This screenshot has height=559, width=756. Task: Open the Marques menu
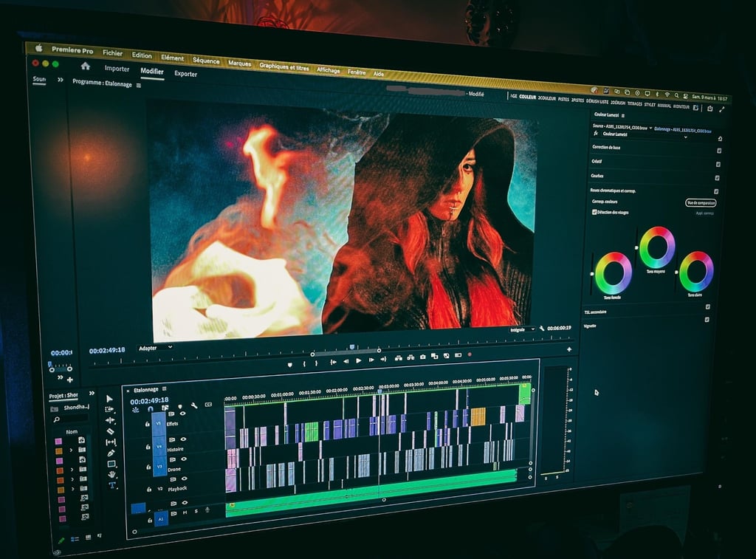pyautogui.click(x=240, y=64)
